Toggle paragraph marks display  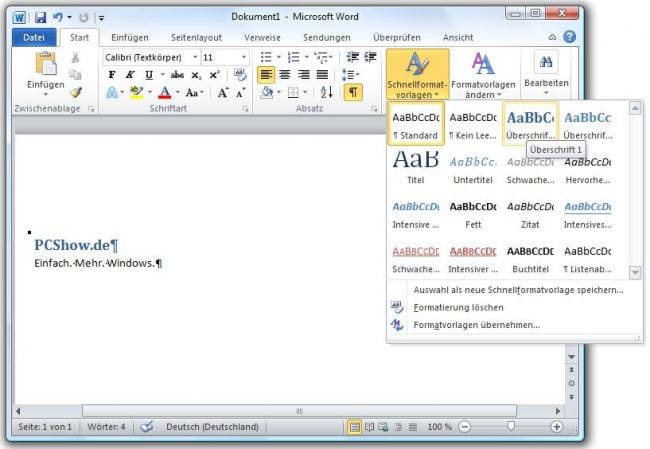(353, 92)
